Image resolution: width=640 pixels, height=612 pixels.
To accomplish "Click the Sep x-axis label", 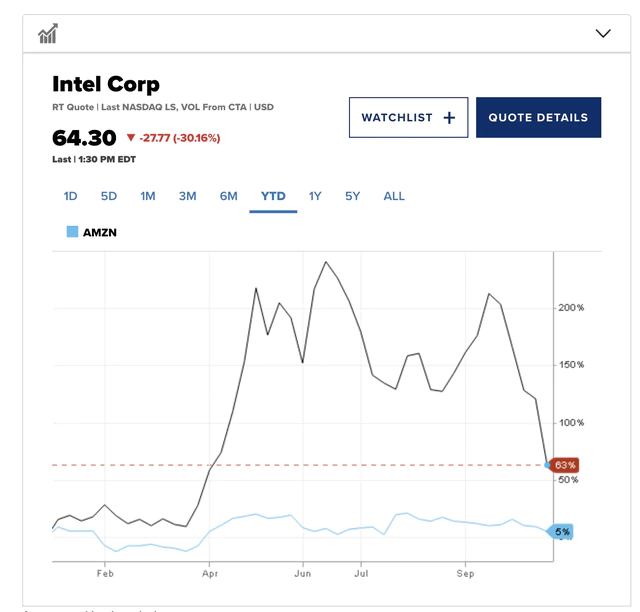I will click(x=465, y=574).
